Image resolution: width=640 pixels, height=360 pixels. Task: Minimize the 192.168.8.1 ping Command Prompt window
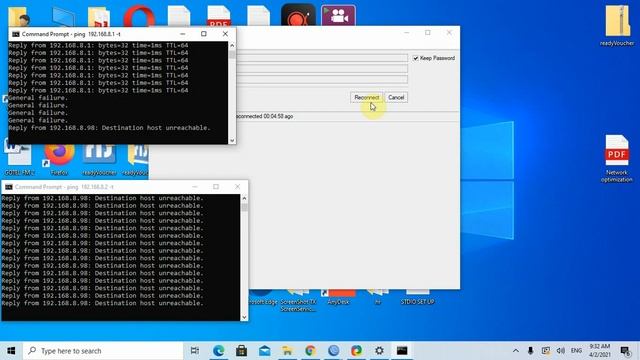pos(182,34)
